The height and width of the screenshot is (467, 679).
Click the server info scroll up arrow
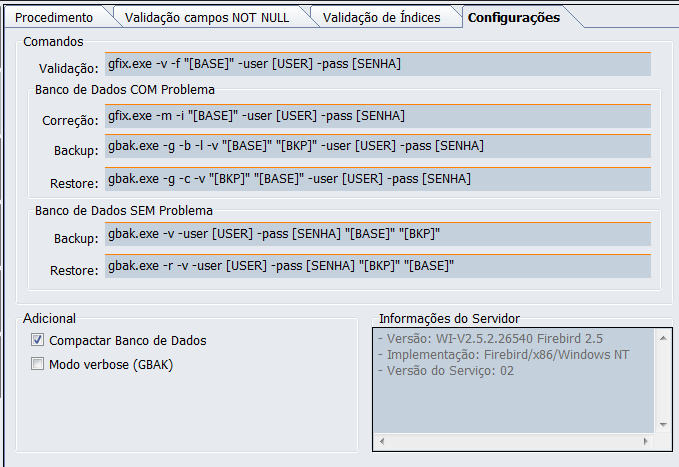(x=661, y=337)
